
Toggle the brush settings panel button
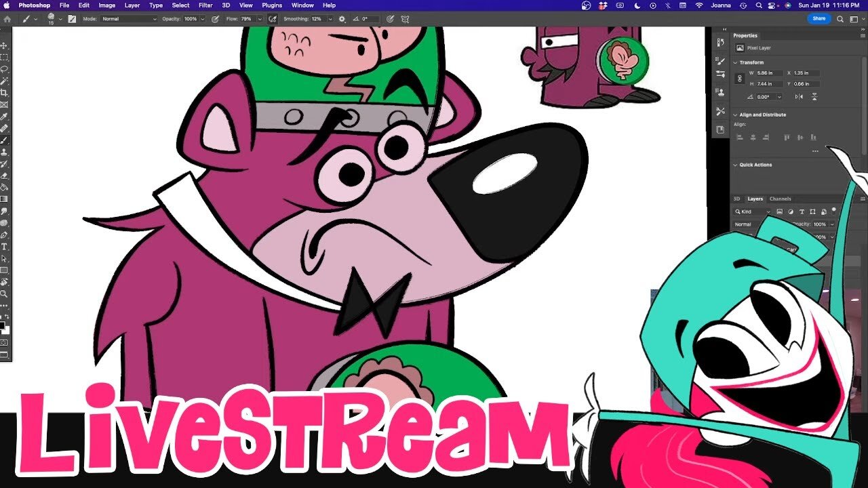(72, 19)
